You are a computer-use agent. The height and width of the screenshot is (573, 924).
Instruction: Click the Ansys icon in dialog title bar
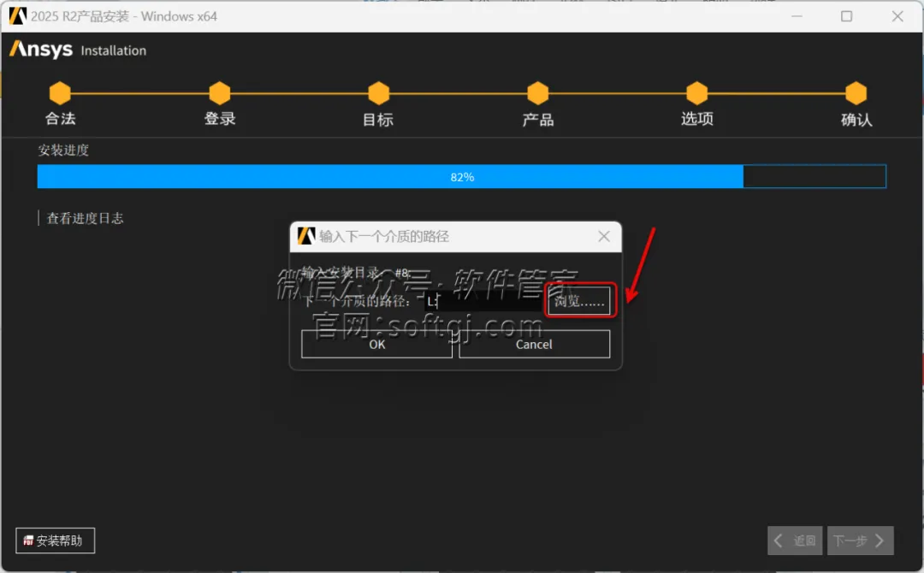(305, 236)
